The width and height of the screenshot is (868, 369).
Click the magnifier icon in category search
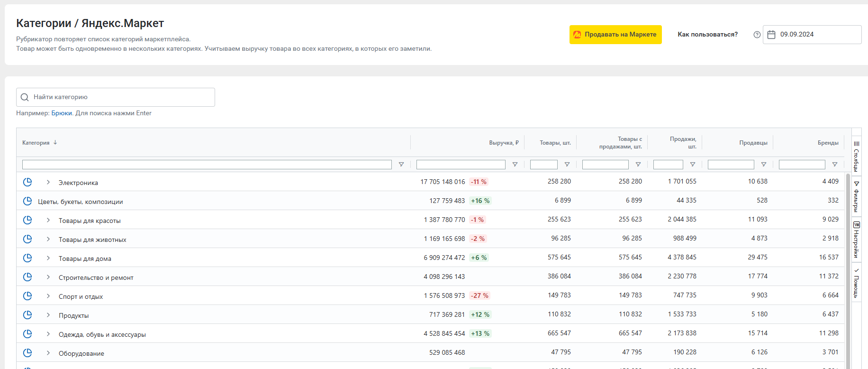[25, 97]
